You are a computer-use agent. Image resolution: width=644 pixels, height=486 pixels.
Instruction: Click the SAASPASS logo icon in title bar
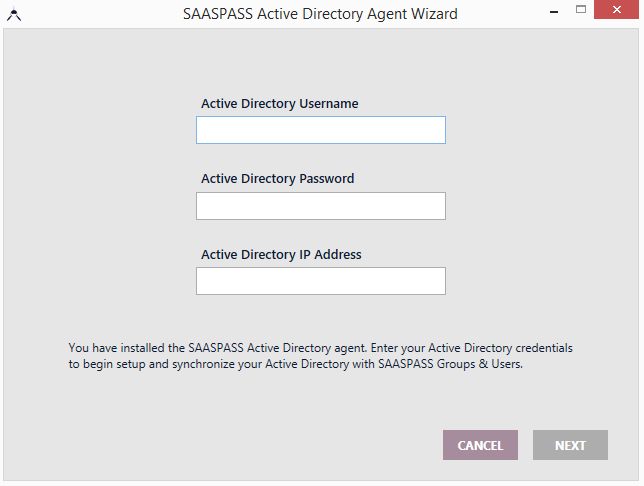(13, 15)
